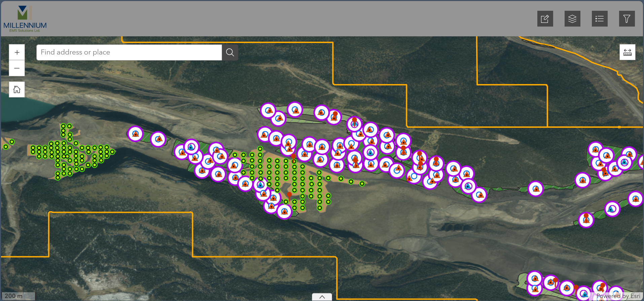
Task: Click the purple marker with red pin above filter row's lower right cluster
Action: pos(586,219)
